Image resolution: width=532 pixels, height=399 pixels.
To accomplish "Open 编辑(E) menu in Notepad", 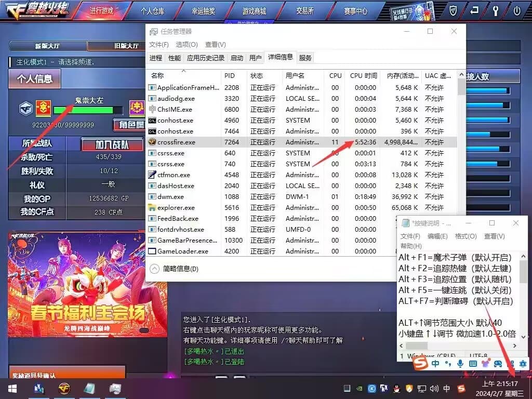I will point(437,236).
